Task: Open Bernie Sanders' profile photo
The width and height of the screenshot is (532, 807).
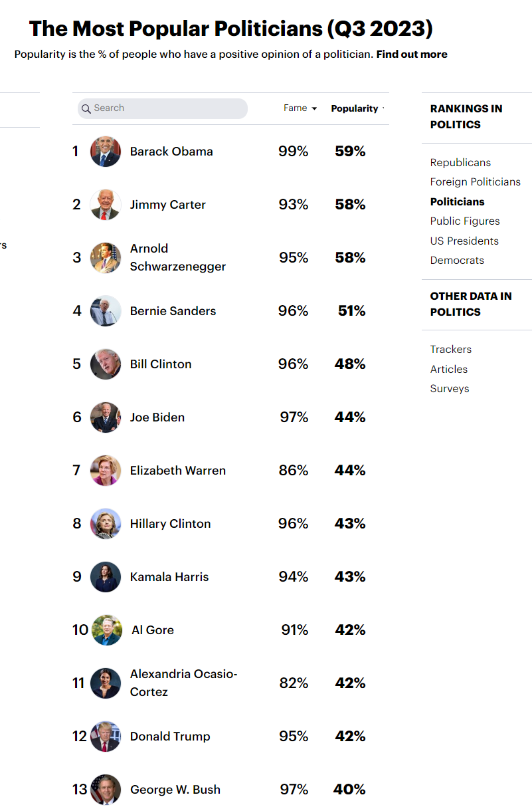Action: coord(106,311)
